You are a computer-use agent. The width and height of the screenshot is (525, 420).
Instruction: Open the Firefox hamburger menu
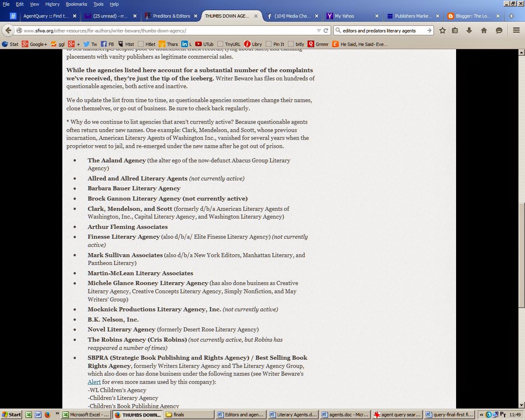516,30
